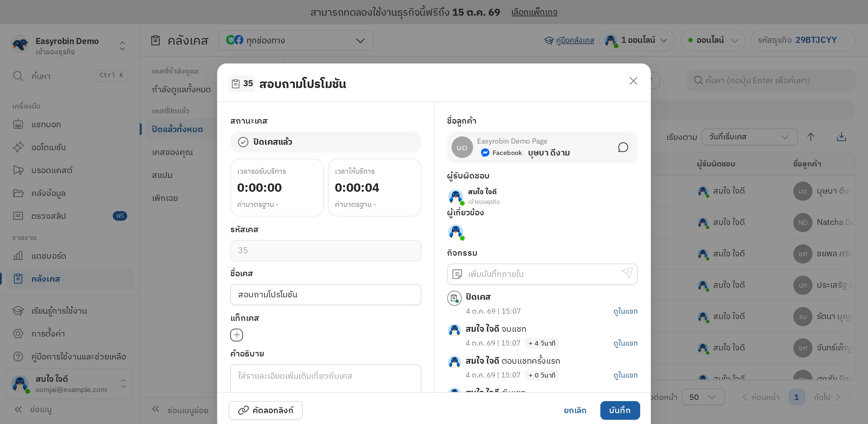The image size is (868, 424).
Task: Select ปิดแล้วทั้งหมด in the submenu
Action: click(181, 129)
